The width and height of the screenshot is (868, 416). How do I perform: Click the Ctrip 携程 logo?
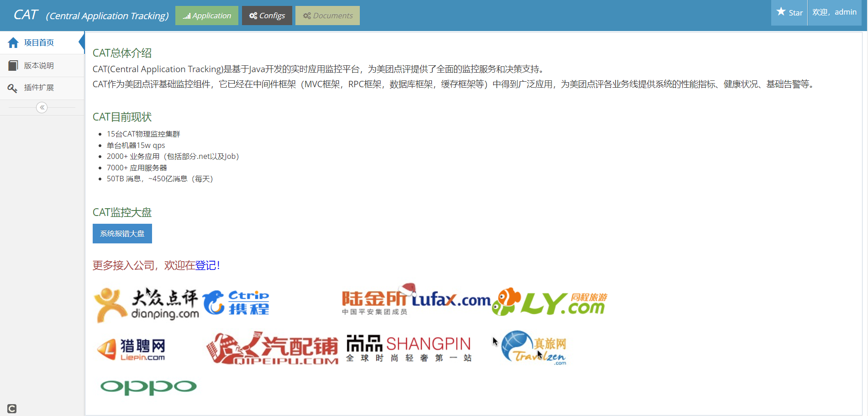tap(236, 303)
